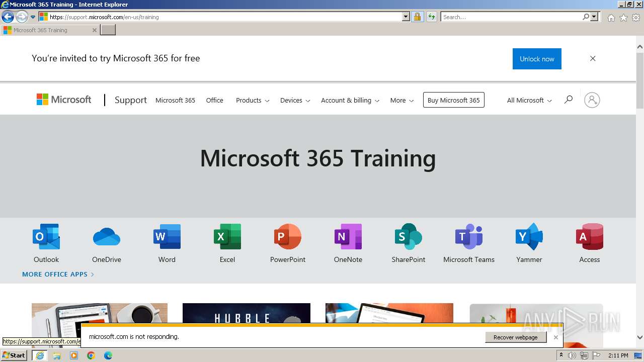Open a new blank browser tab
The width and height of the screenshot is (644, 362).
108,30
